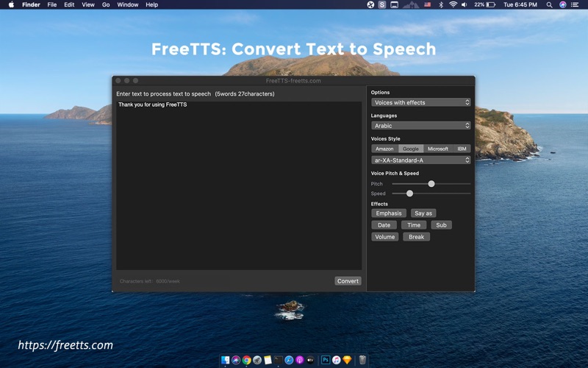
Task: Open the Go menu
Action: (x=106, y=4)
